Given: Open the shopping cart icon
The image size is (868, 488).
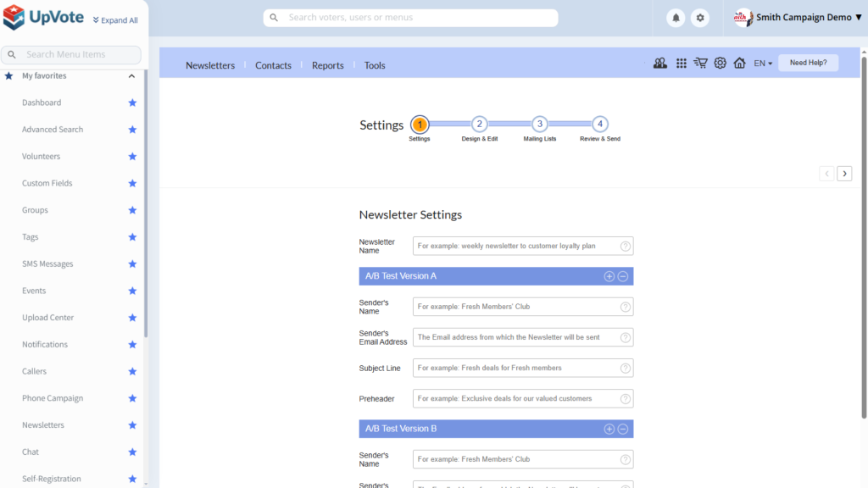Looking at the screenshot, I should [x=700, y=63].
